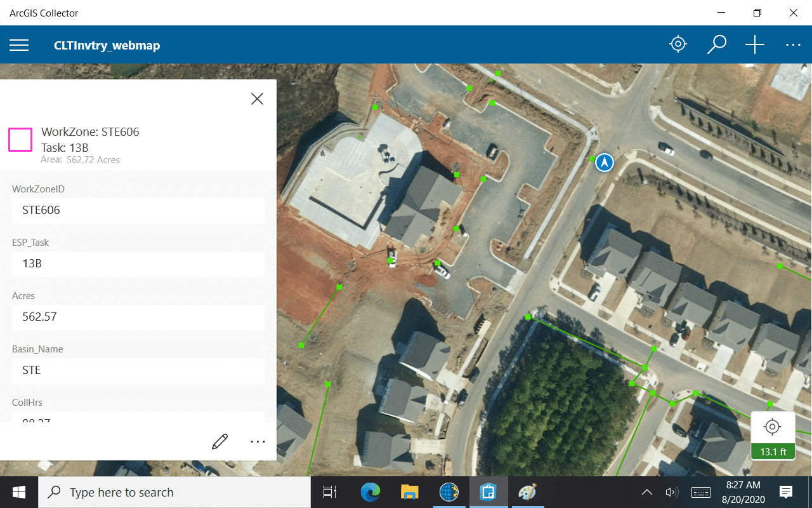
Task: Click the blue current location marker
Action: (x=605, y=163)
